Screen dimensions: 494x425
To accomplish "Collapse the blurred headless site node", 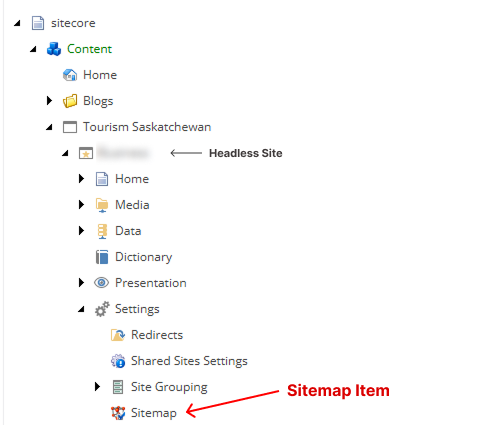I will tap(65, 153).
